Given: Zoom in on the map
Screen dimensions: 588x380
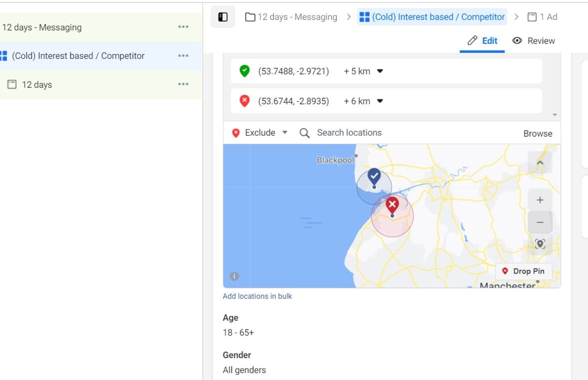Looking at the screenshot, I should coord(540,200).
